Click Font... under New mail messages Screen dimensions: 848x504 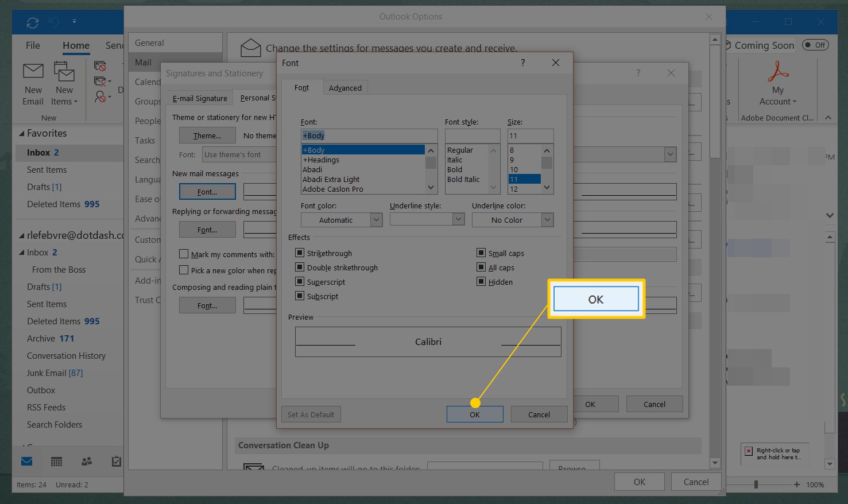(207, 192)
